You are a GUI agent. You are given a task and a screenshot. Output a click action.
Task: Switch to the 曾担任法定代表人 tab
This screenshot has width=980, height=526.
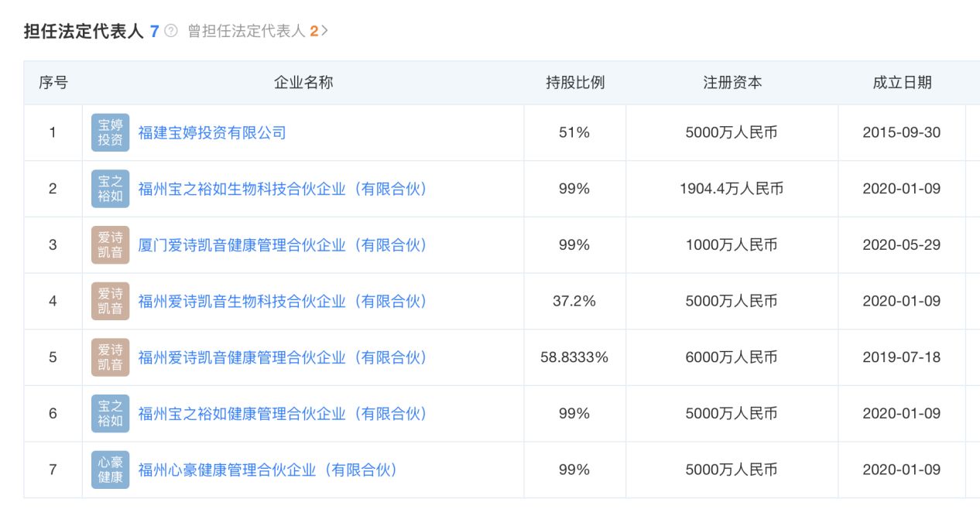[x=248, y=31]
